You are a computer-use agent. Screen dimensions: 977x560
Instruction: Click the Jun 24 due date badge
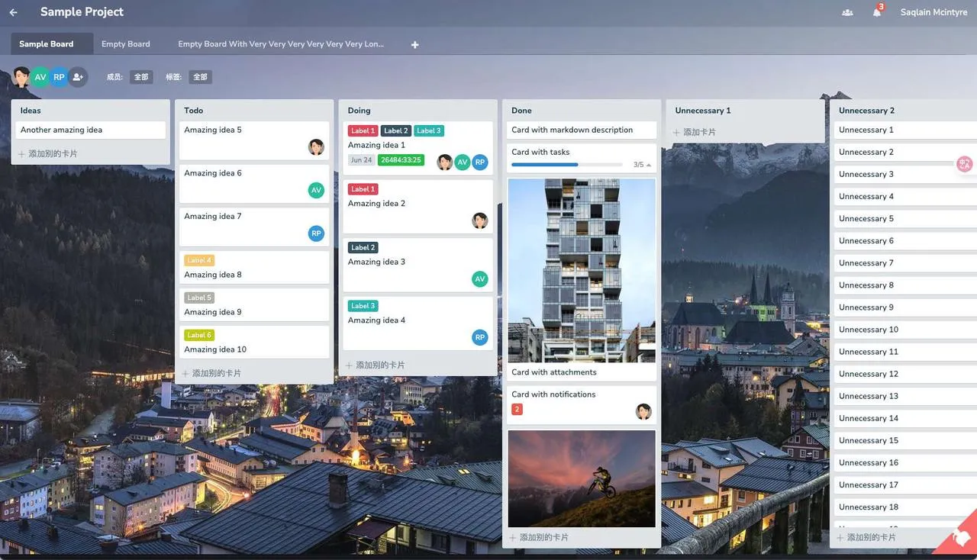tap(362, 160)
